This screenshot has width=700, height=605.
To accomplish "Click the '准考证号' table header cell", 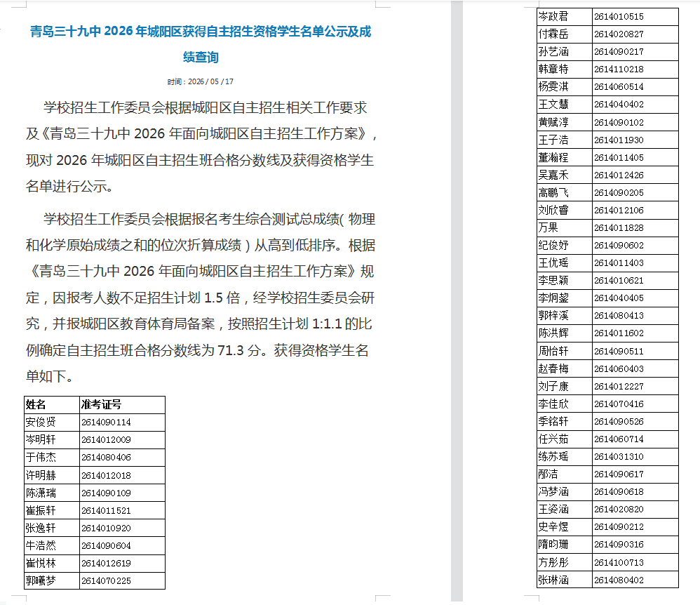I will tap(122, 405).
